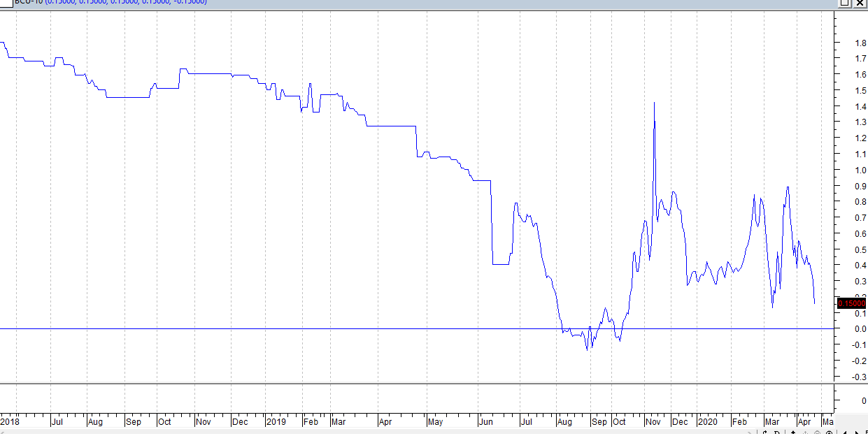Click the Jun label on time axis
868x443 pixels.
pyautogui.click(x=485, y=422)
